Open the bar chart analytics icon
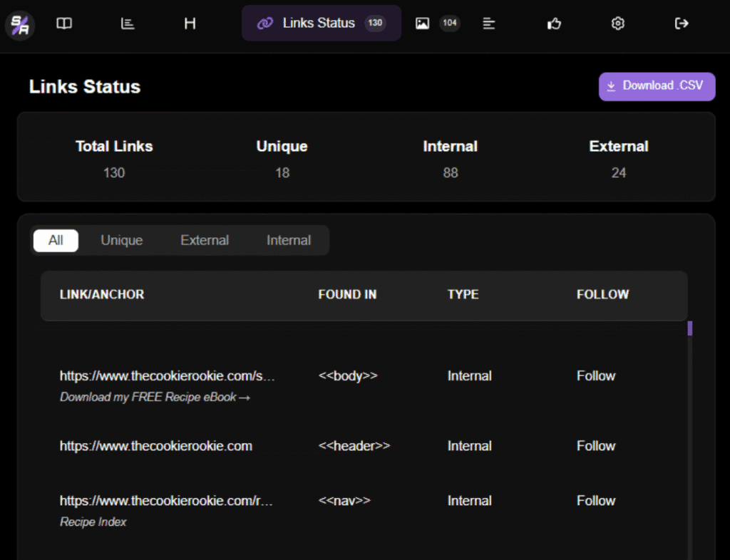 [128, 24]
